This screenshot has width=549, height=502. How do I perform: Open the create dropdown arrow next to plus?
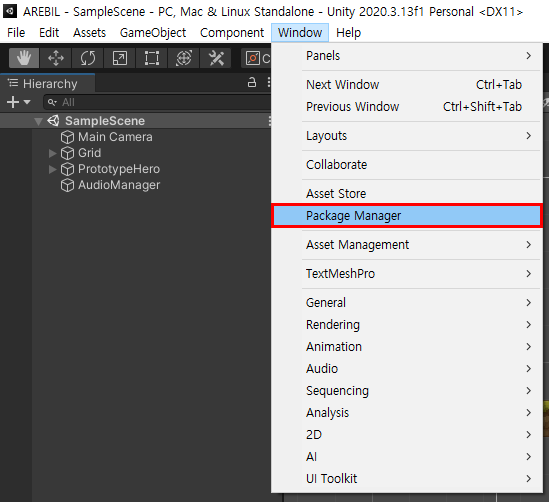pyautogui.click(x=27, y=102)
